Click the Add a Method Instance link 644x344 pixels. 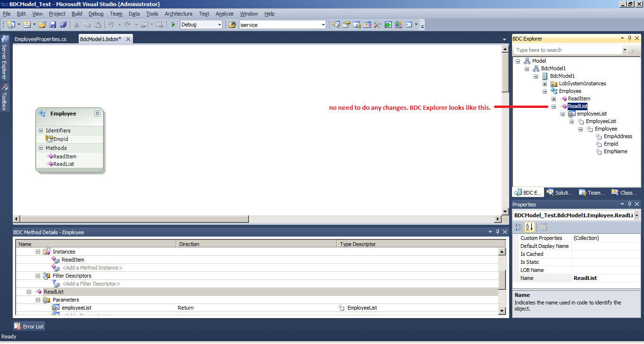coord(92,268)
